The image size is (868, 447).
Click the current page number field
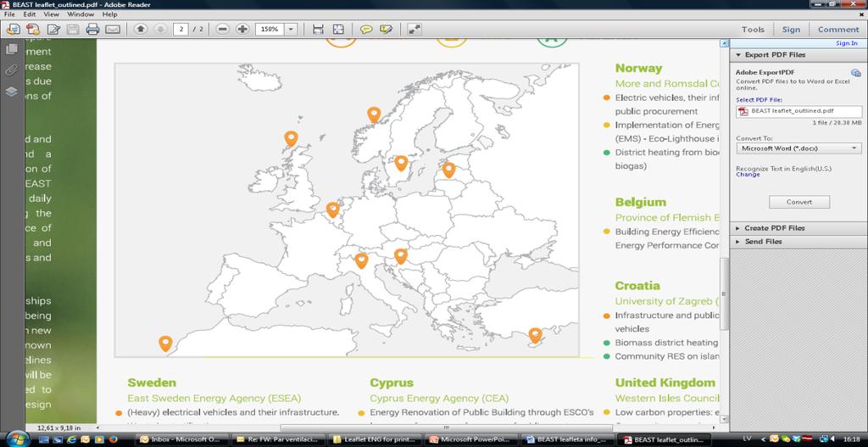click(x=181, y=29)
